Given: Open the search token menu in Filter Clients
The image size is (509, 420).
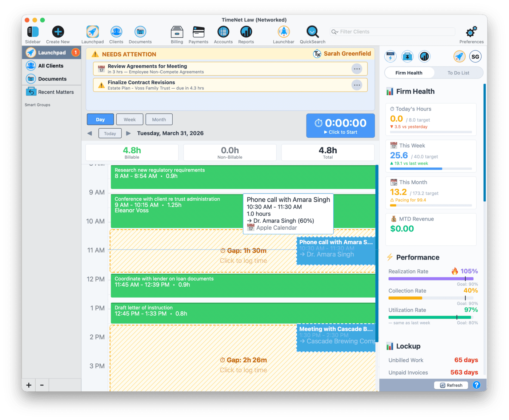Looking at the screenshot, I should 335,32.
